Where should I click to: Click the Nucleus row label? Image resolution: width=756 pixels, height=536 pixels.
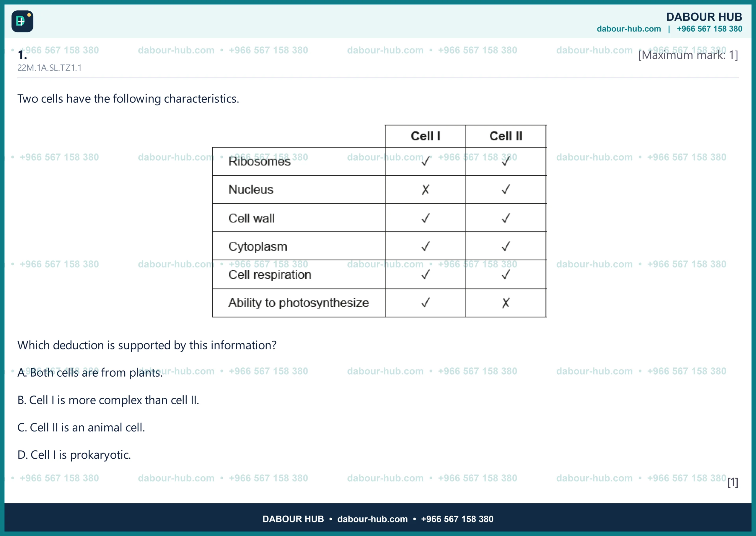(251, 189)
